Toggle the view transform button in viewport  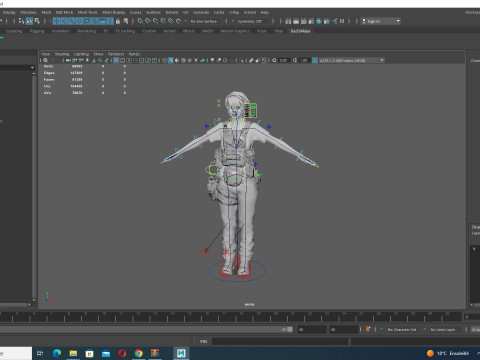(x=315, y=60)
